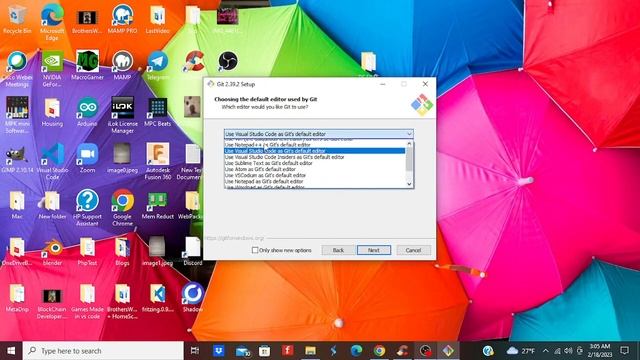Click the editor list scroll-down arrow
The width and height of the screenshot is (640, 360).
(409, 184)
